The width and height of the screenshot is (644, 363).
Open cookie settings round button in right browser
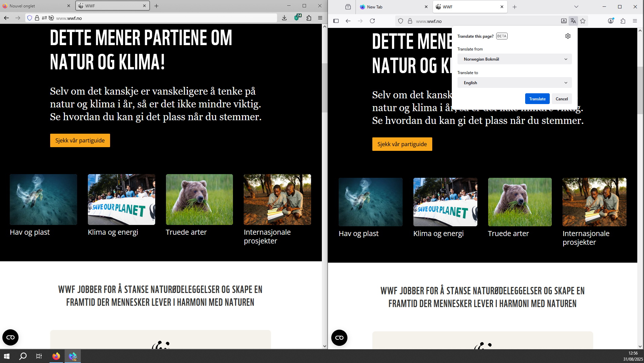339,338
